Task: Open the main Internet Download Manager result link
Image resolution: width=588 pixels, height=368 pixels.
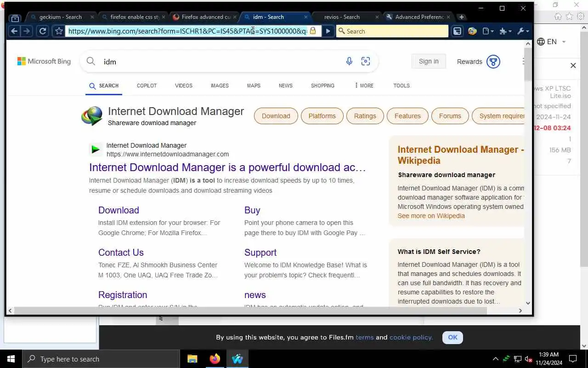Action: pos(227,167)
